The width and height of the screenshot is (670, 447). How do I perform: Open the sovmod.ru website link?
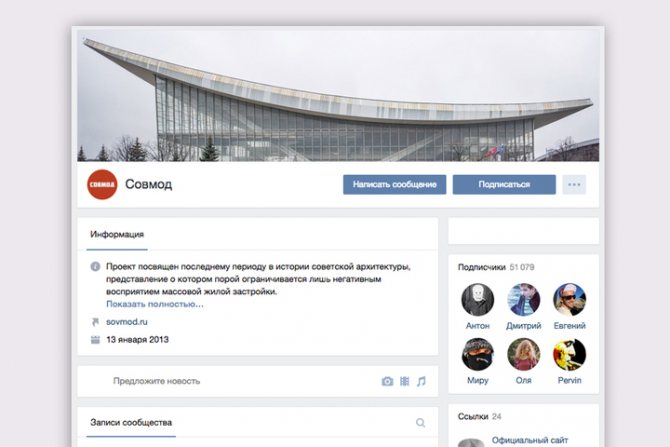(x=126, y=322)
